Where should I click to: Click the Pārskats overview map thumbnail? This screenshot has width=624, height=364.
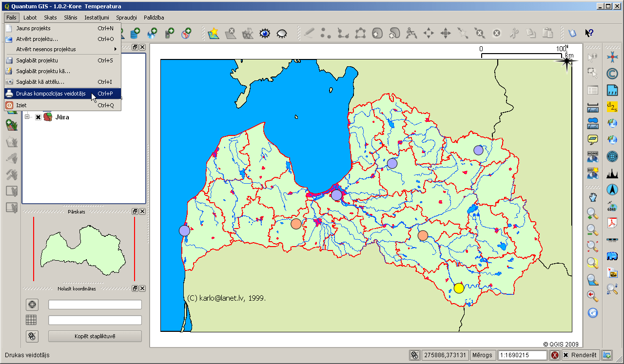[x=83, y=250]
